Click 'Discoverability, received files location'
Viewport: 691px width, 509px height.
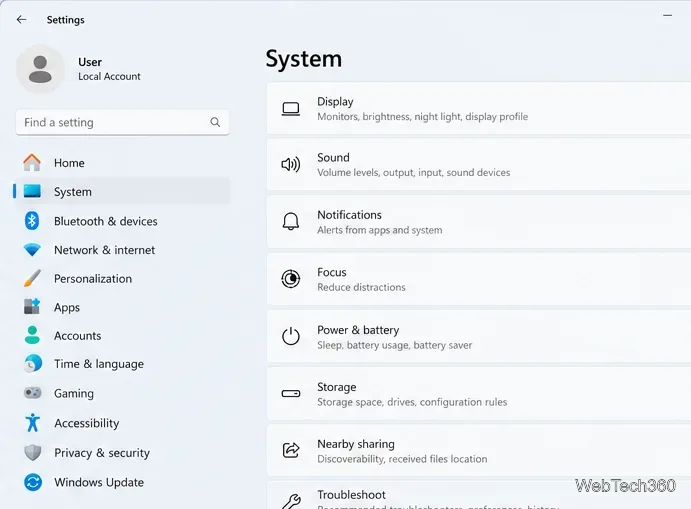(x=402, y=459)
